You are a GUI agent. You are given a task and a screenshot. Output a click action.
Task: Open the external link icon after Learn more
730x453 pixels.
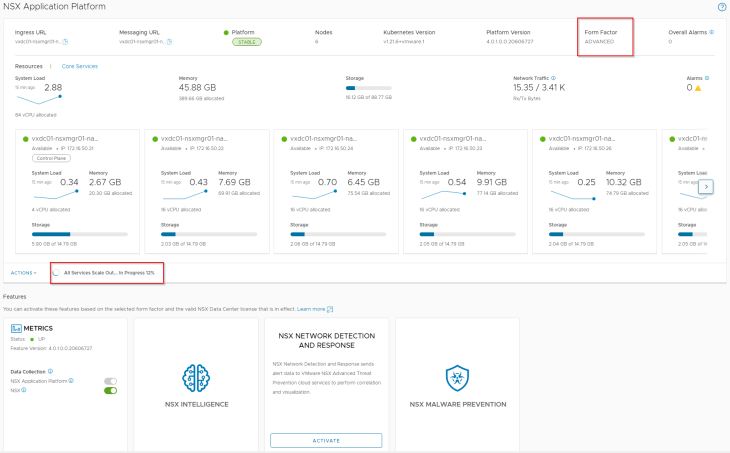point(330,309)
